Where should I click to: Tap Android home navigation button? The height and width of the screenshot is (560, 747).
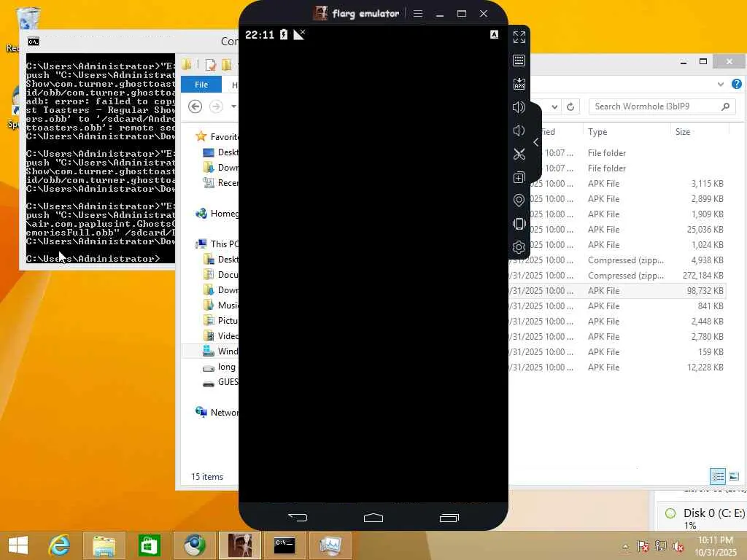(x=373, y=518)
